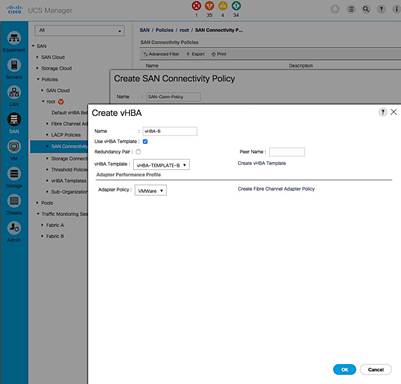Click the red critical faults icon
Image resolution: width=401 pixels, height=384 pixels.
196,6
